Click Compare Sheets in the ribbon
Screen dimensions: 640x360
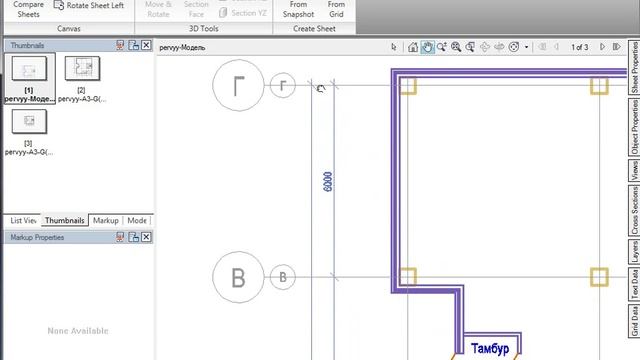(x=28, y=9)
